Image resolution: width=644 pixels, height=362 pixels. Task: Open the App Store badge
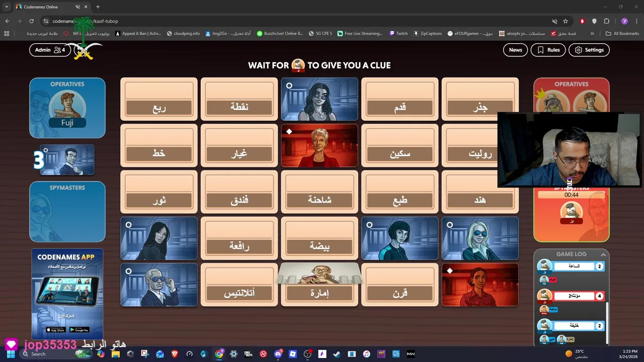pyautogui.click(x=55, y=330)
